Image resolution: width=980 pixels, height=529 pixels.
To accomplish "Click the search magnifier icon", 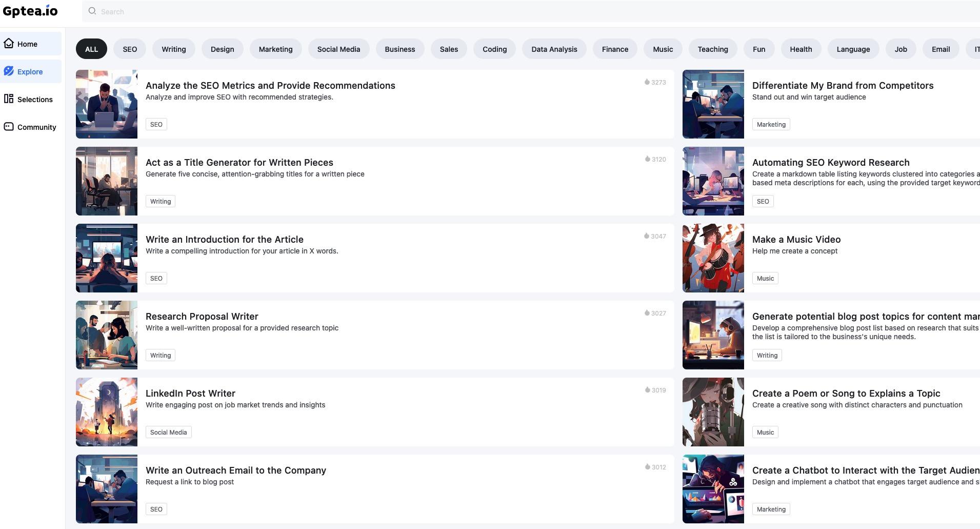I will 92,11.
